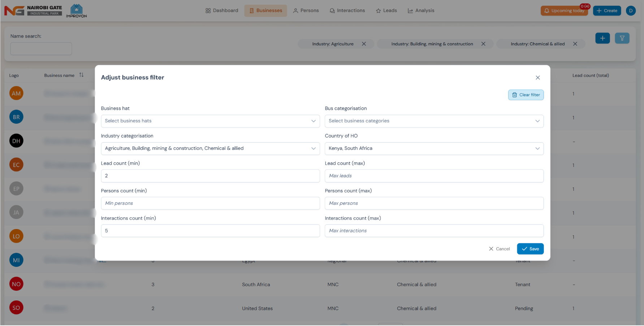Screen dimensions: 644x326
Task: Switch to the Interactions tab
Action: 347,11
